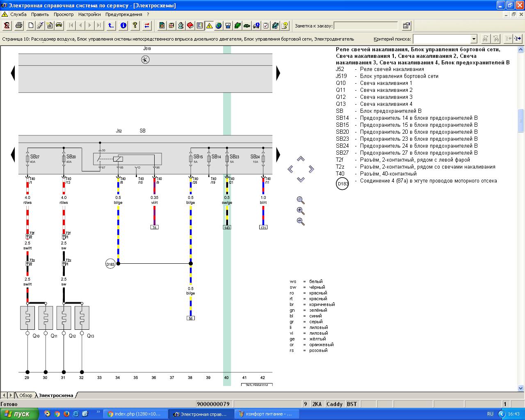Pan diagram up with the navigation arrow
Image resolution: width=525 pixels, height=420 pixels.
point(301,159)
